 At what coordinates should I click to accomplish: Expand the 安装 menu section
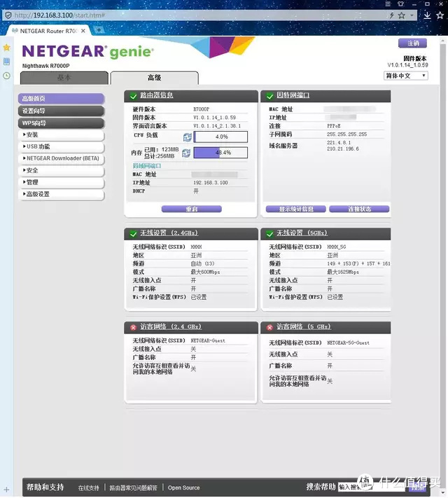(62, 135)
